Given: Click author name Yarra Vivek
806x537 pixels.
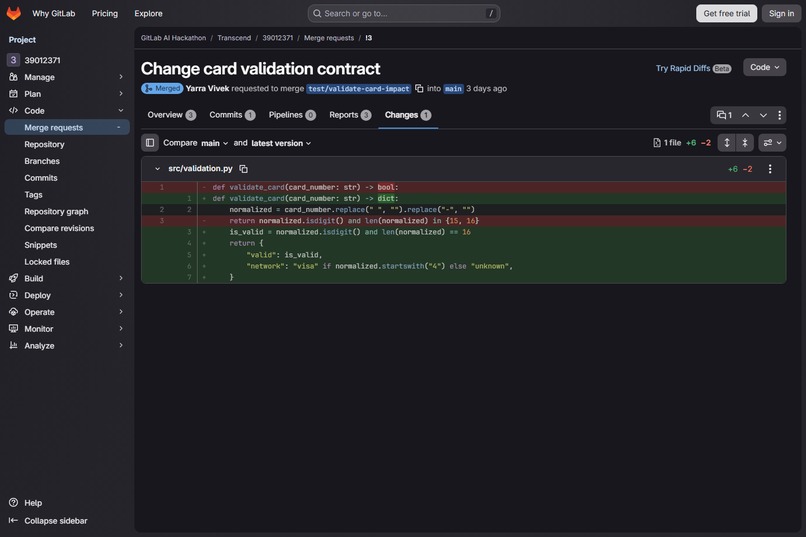Looking at the screenshot, I should coord(207,88).
